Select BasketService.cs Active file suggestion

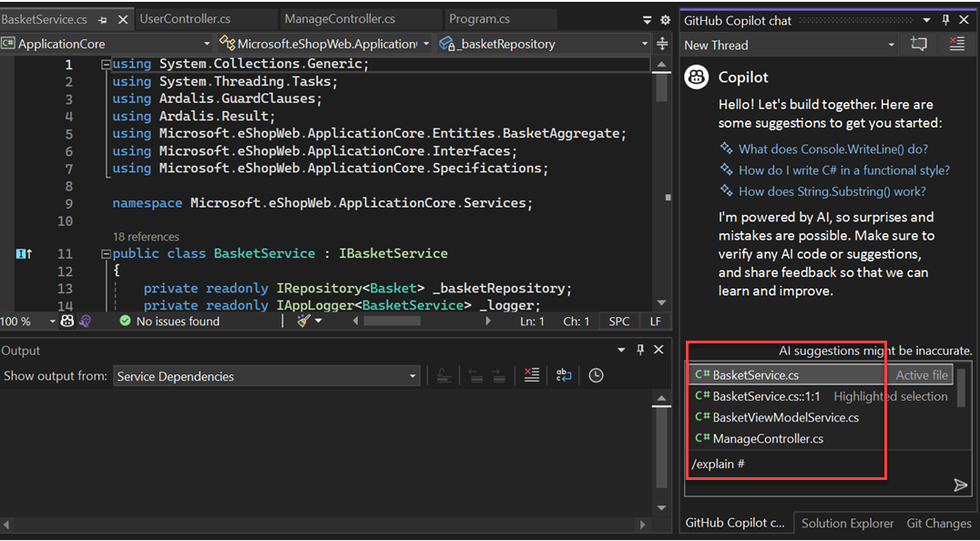click(x=822, y=375)
